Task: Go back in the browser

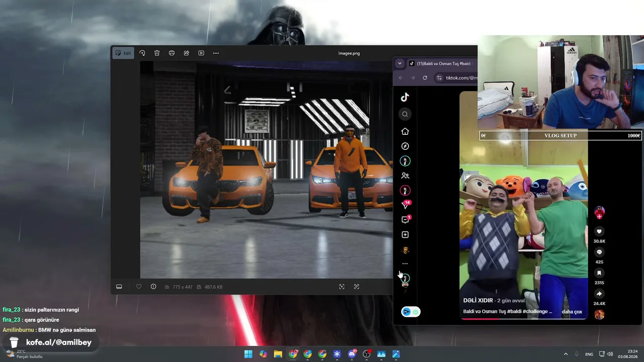Action: (400, 78)
